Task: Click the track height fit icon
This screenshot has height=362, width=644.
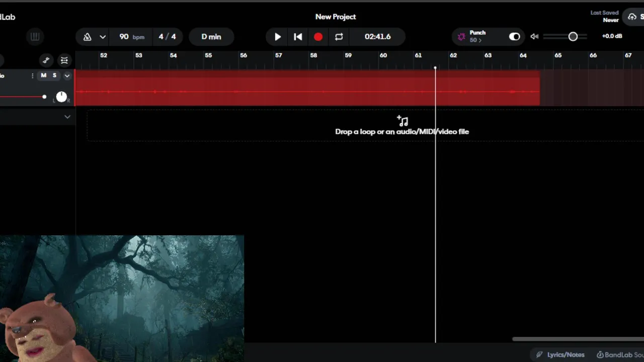Action: coord(64,60)
